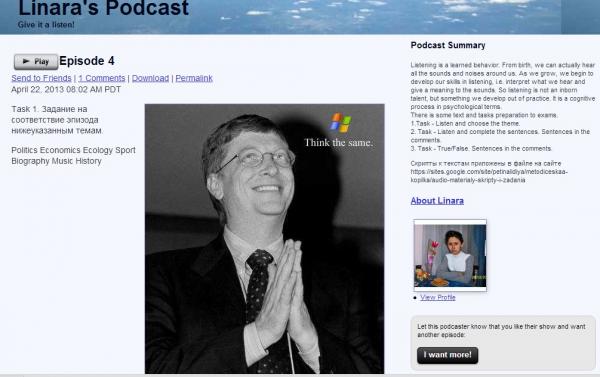Download the episode file
The width and height of the screenshot is (600, 377).
(x=150, y=78)
